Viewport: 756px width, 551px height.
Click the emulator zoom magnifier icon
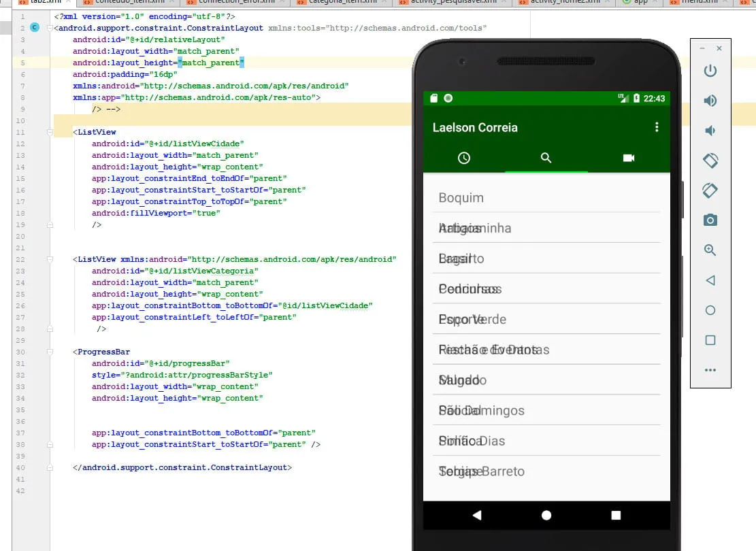(710, 250)
